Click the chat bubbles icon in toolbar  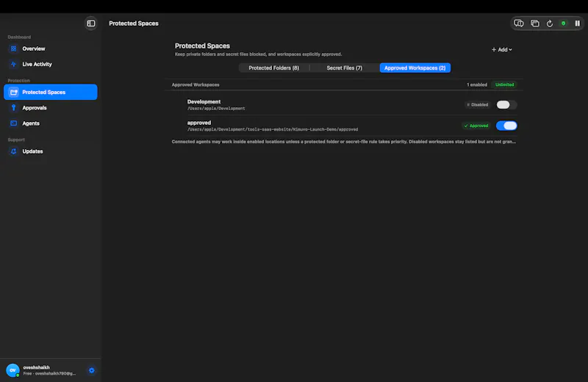519,24
